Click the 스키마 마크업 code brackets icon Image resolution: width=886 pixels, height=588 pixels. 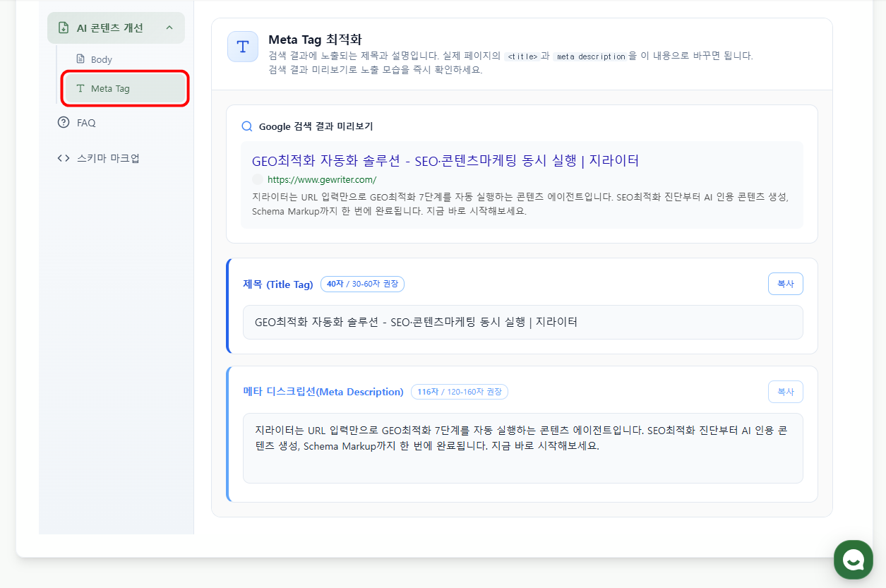(x=64, y=158)
